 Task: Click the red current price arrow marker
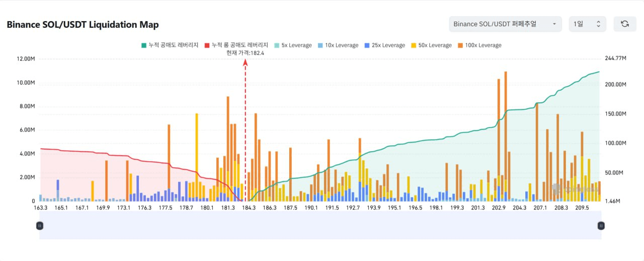coord(246,62)
